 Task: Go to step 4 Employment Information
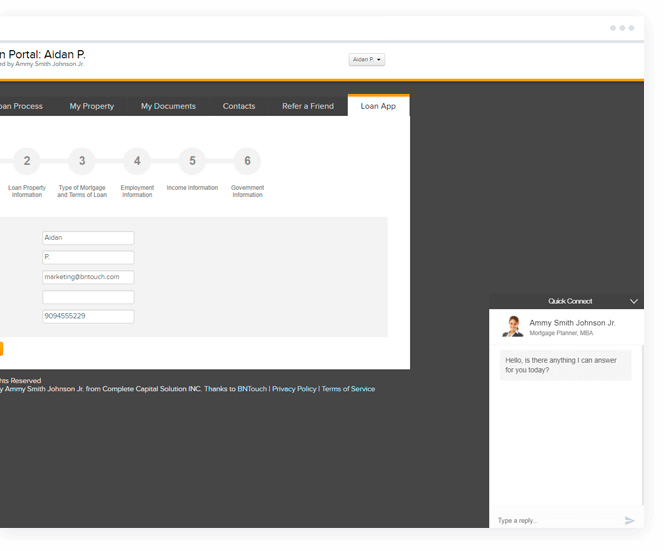click(137, 161)
